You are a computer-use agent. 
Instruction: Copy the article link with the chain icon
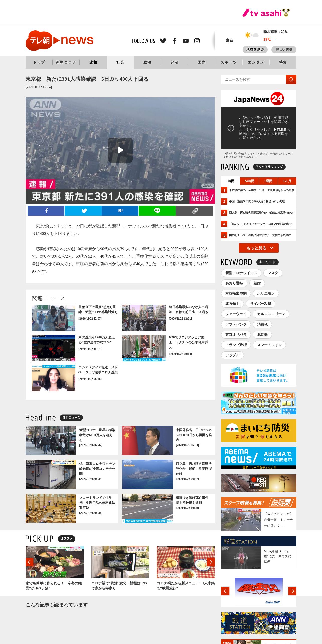[x=194, y=211]
